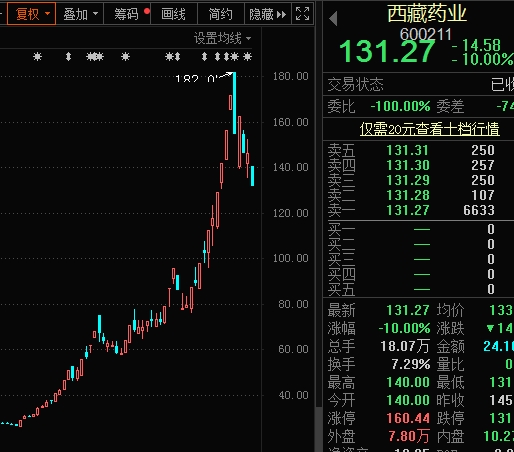
Task: Open the 复权 dropdown
Action: tap(32, 14)
